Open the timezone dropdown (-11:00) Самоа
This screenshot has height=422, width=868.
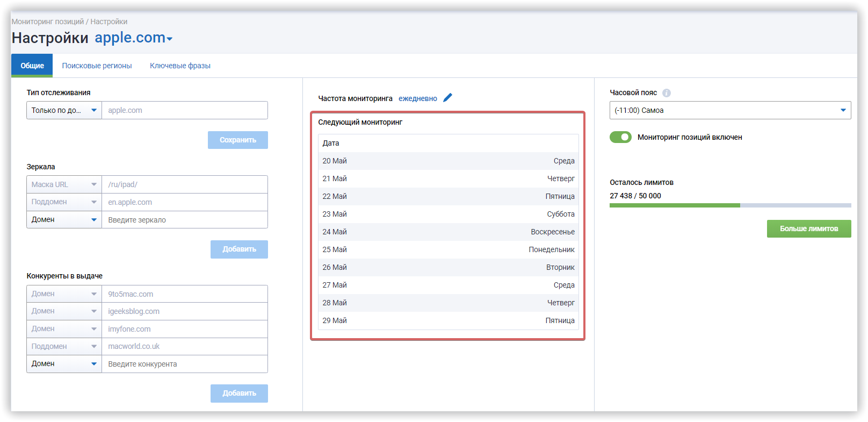pyautogui.click(x=730, y=110)
